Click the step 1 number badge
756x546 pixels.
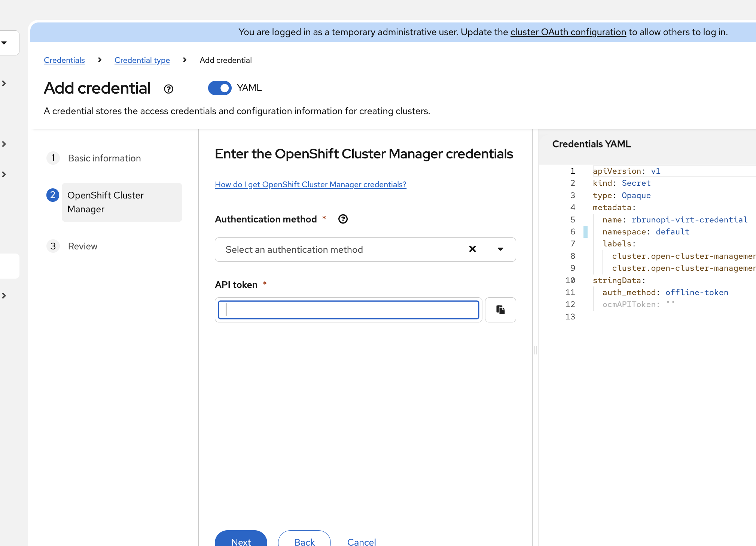coord(53,158)
